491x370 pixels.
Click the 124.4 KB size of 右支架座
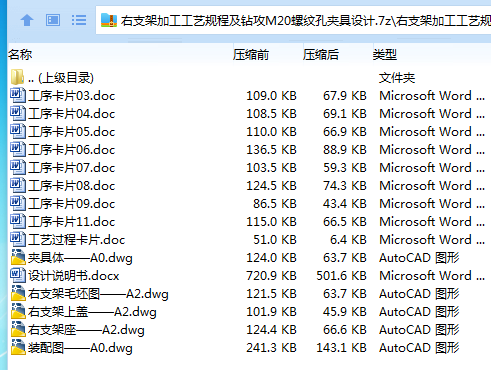click(271, 330)
